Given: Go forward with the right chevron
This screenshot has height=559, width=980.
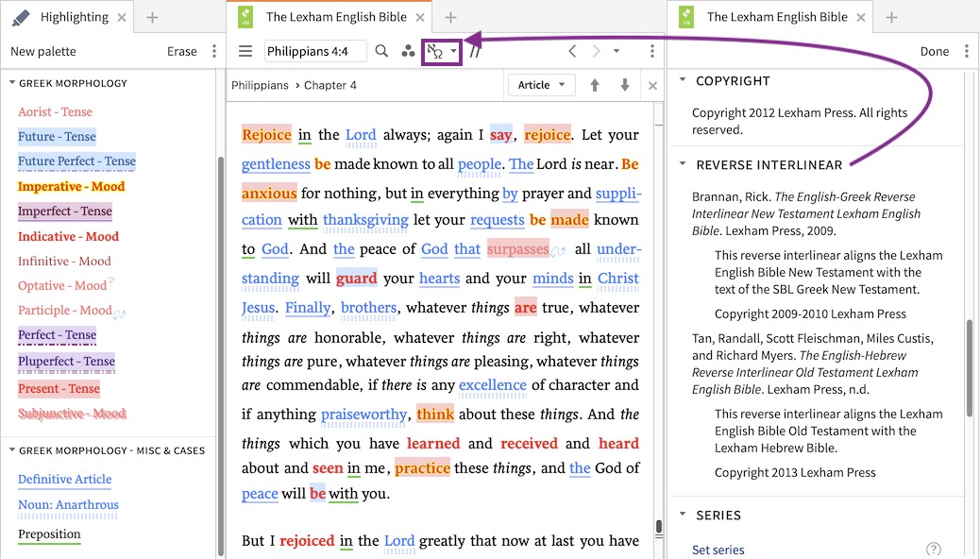Looking at the screenshot, I should click(x=596, y=51).
